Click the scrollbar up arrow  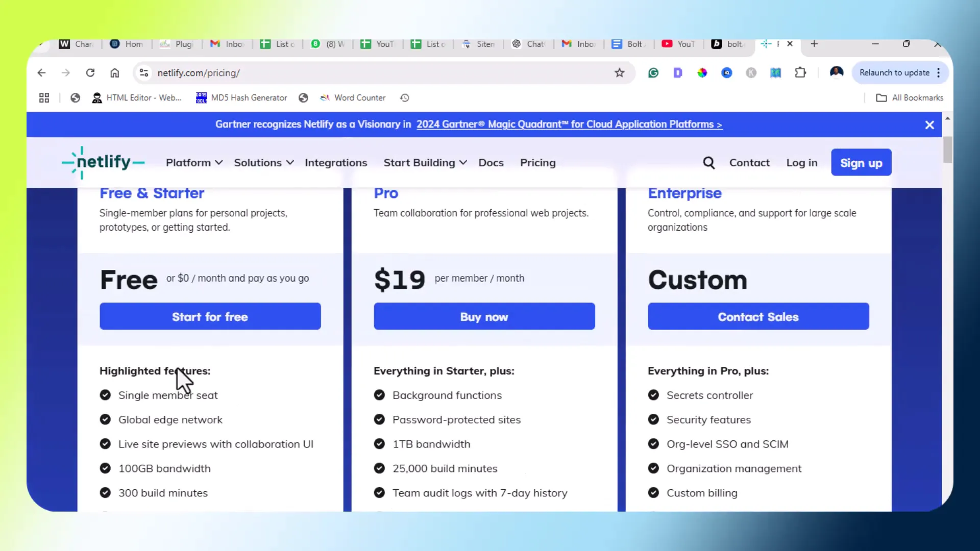click(x=948, y=118)
